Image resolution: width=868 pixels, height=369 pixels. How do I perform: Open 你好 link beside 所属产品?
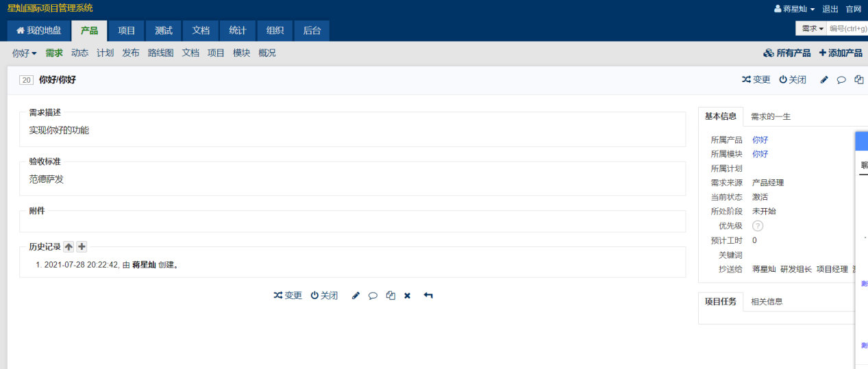(760, 140)
